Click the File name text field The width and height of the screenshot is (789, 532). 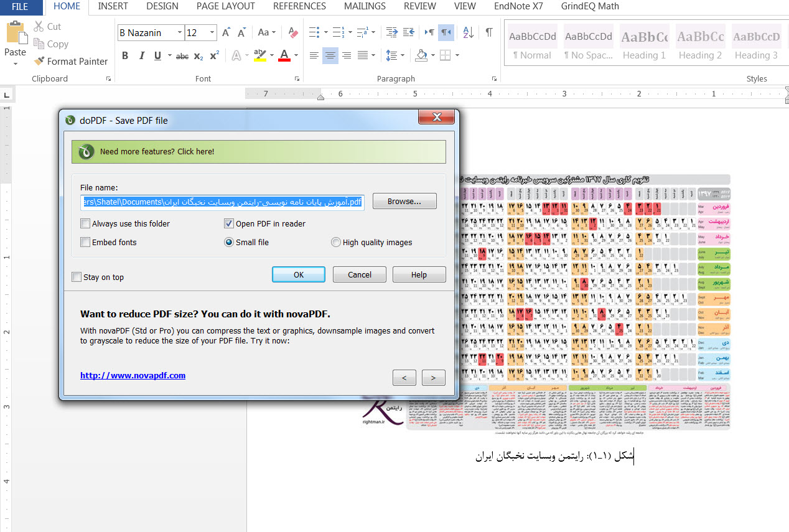tap(222, 202)
